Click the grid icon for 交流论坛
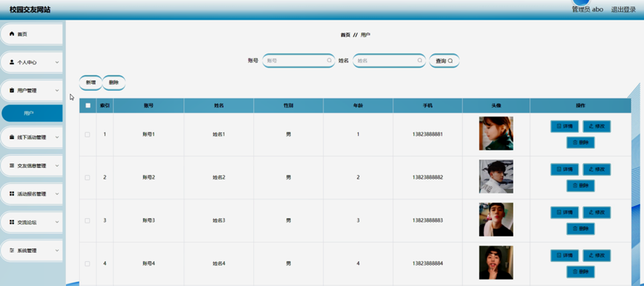The height and width of the screenshot is (286, 644). (x=12, y=222)
